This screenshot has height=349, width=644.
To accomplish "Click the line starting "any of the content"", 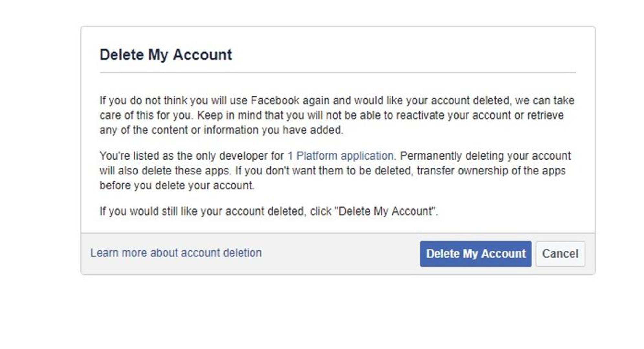I will 221,130.
